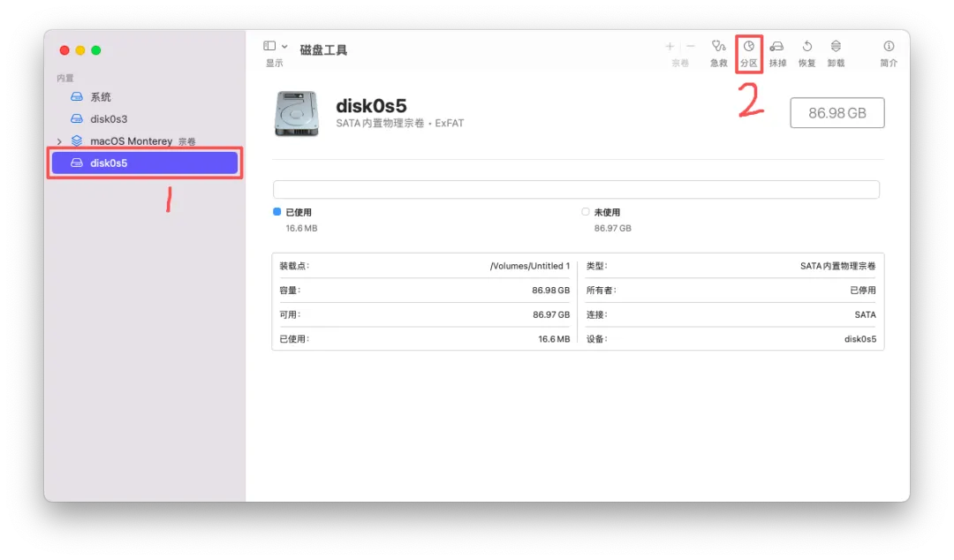Click the yellow minimize window button
The image size is (954, 560).
pyautogui.click(x=80, y=50)
